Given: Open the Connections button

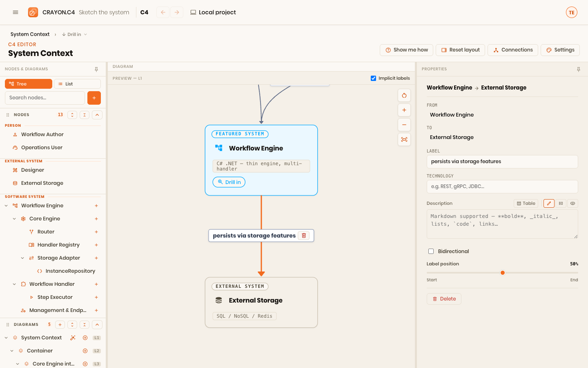Looking at the screenshot, I should 513,50.
